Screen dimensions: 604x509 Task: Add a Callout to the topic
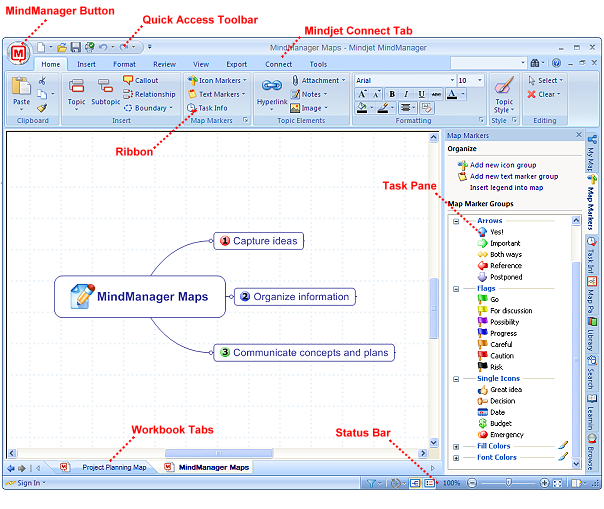tap(141, 80)
